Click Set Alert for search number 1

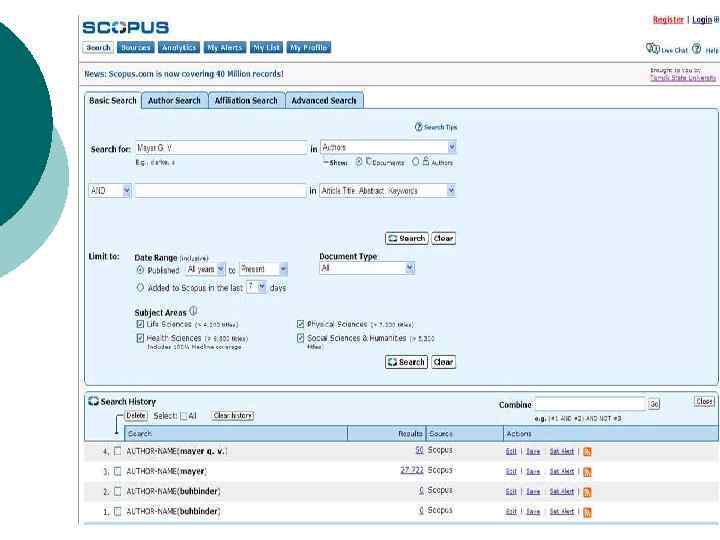(562, 512)
